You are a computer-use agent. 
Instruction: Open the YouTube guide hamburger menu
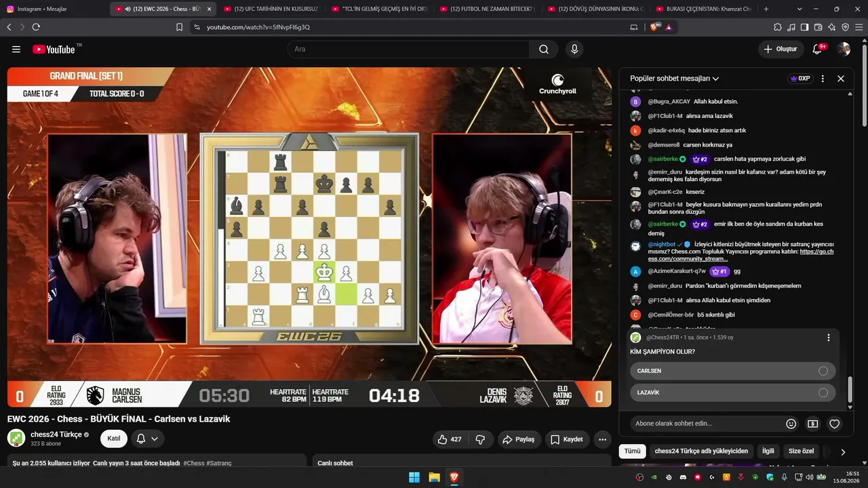click(x=16, y=49)
